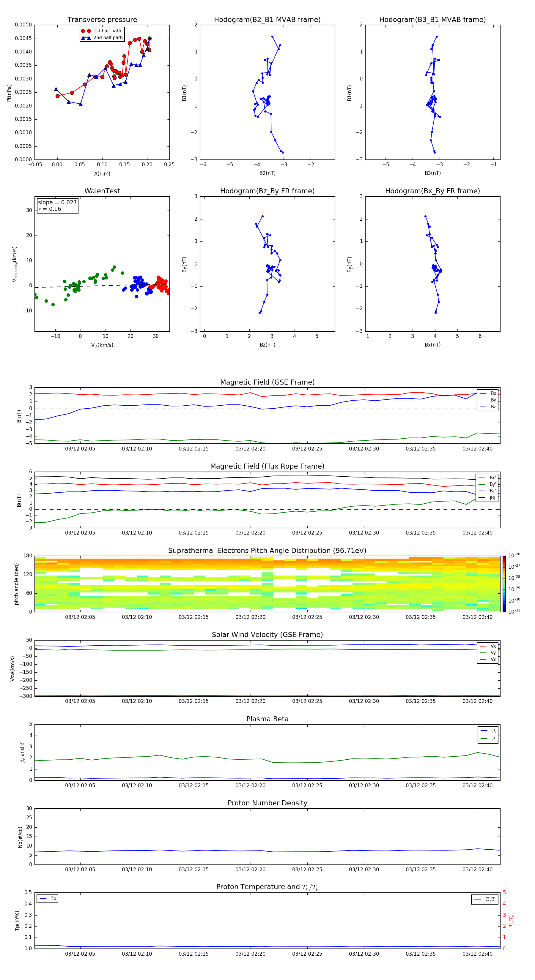The image size is (535, 980).
Task: Click the 'slope = 0.027' annotation
Action: tap(57, 203)
